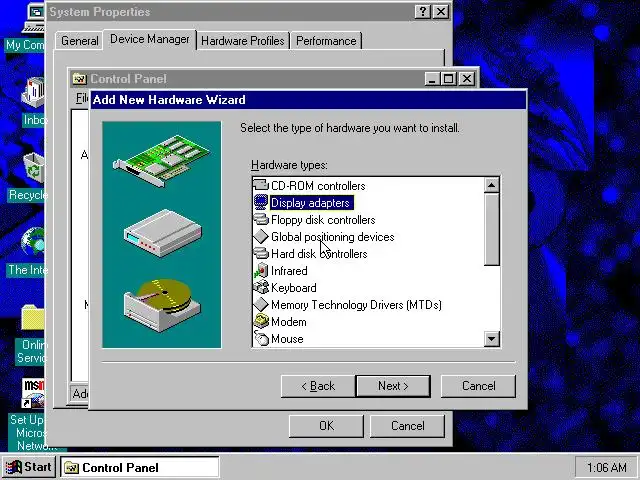Go Back in the hardware wizard
Viewport: 640px width, 480px height.
[x=318, y=386]
